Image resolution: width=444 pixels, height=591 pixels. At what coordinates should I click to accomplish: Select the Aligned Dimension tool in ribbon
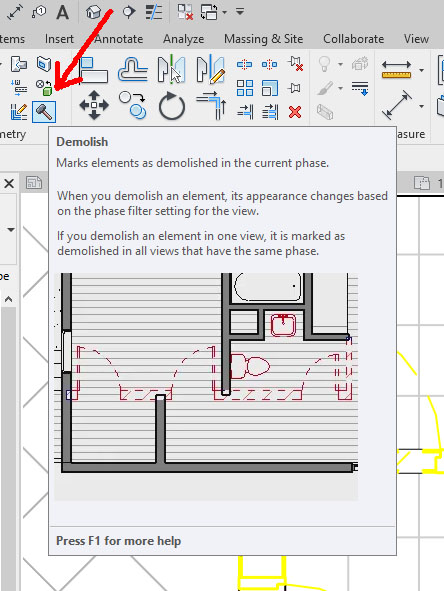[396, 105]
